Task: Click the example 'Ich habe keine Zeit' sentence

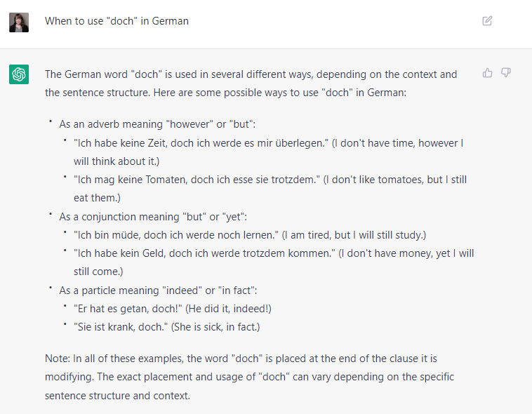Action: (x=268, y=152)
